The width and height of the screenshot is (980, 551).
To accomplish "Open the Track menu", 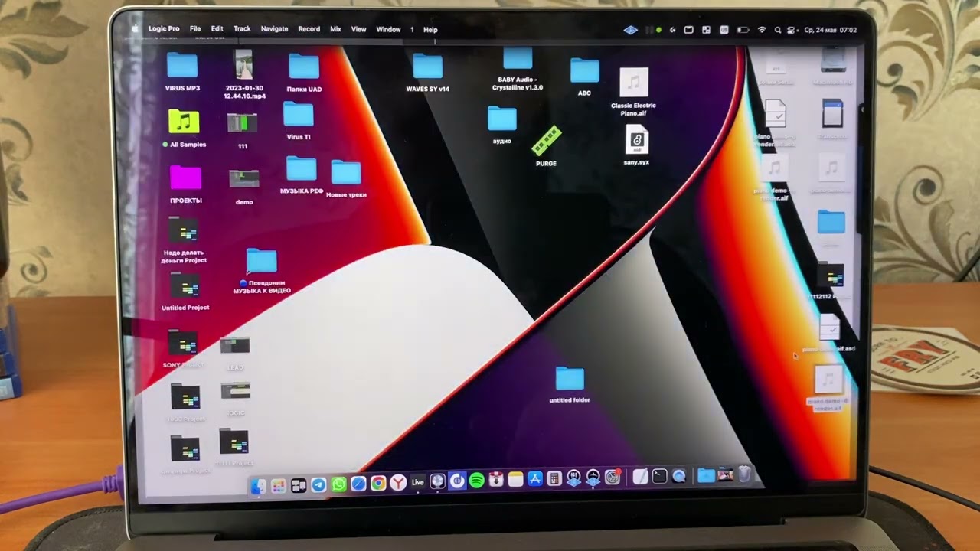I will pos(242,29).
